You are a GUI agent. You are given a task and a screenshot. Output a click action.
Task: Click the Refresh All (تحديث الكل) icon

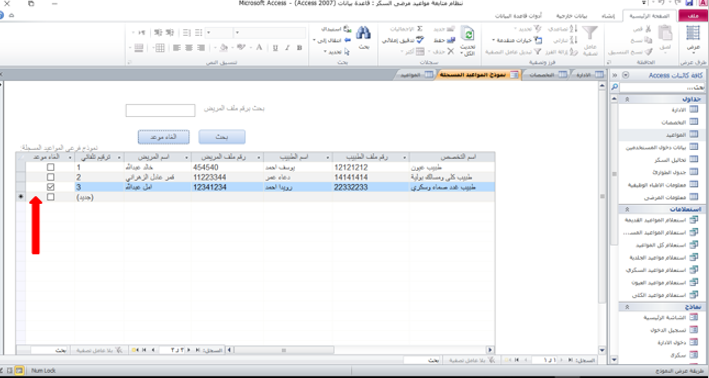pyautogui.click(x=468, y=34)
